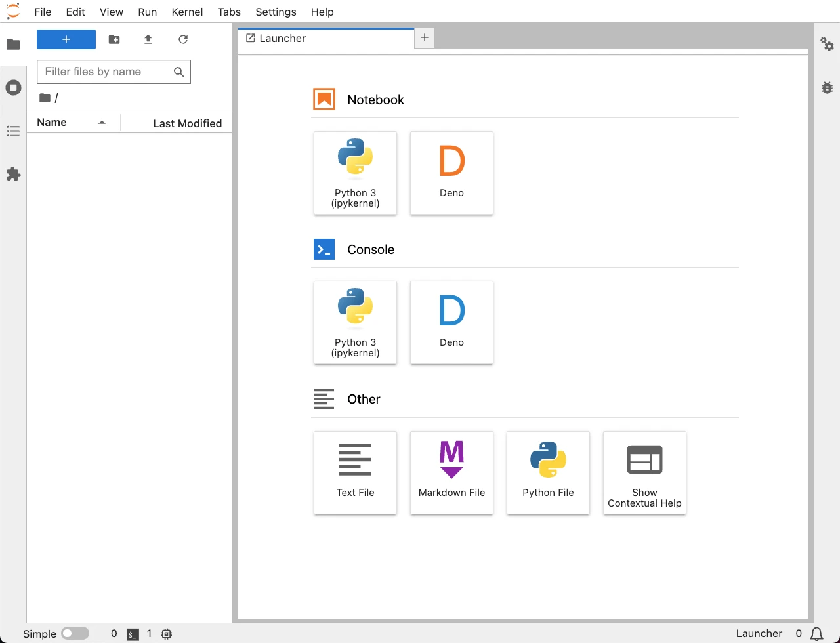Open the Help menu
This screenshot has width=840, height=643.
[322, 12]
